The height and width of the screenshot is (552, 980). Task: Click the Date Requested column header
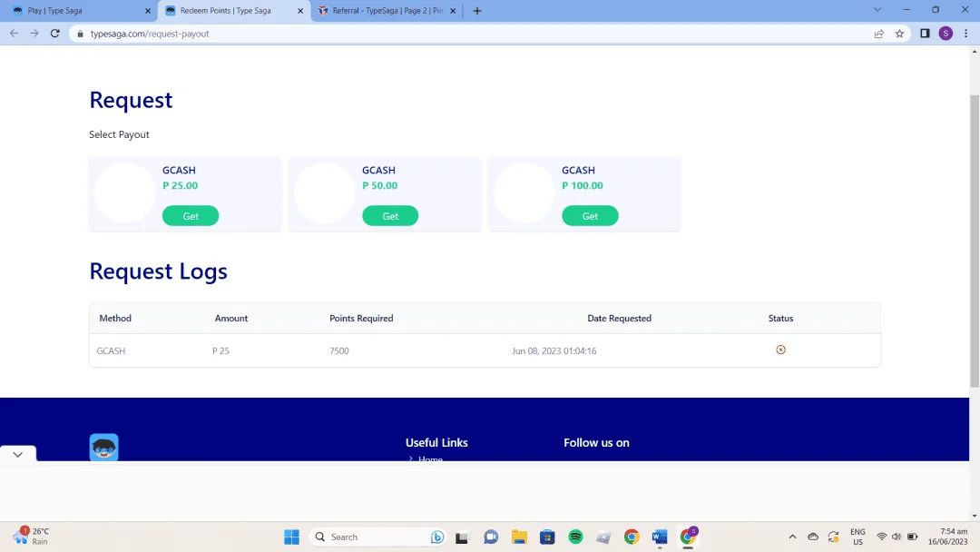tap(620, 318)
